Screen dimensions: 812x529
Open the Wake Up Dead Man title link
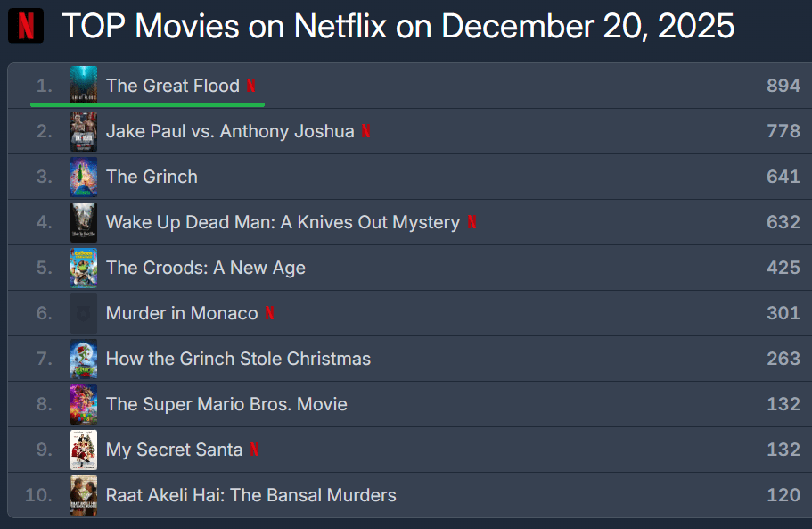(x=283, y=222)
